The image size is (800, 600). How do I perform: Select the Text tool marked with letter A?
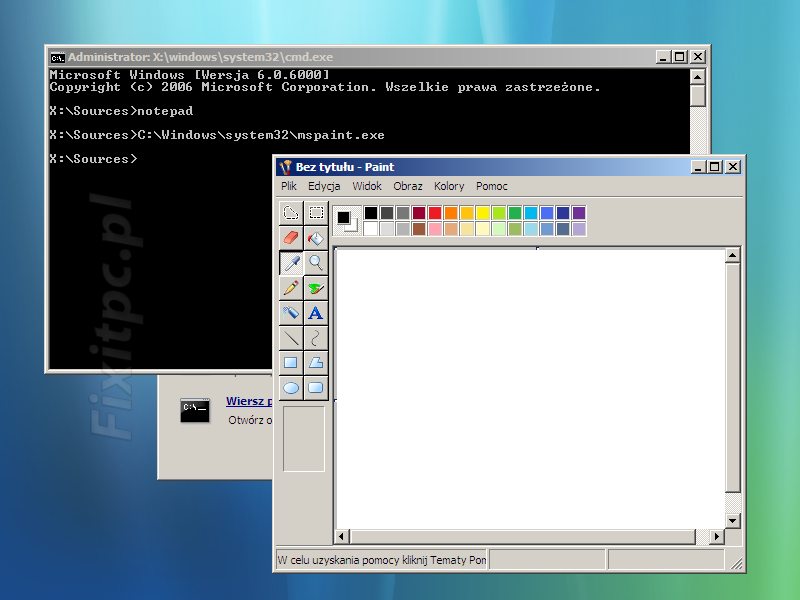316,313
